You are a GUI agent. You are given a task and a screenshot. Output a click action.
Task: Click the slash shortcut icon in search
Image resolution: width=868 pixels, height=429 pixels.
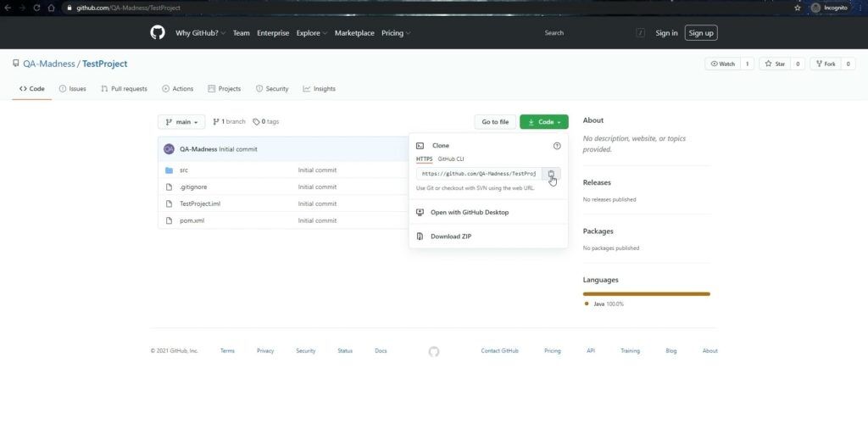(641, 33)
